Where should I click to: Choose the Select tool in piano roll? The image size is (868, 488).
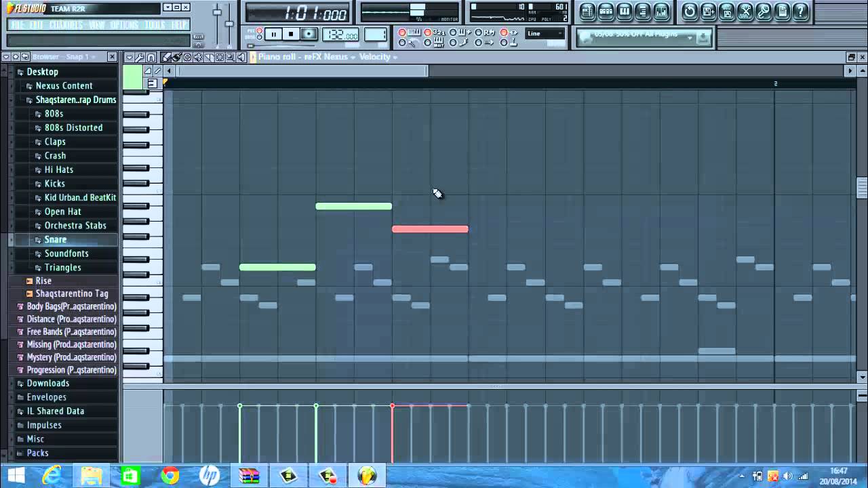pyautogui.click(x=220, y=57)
